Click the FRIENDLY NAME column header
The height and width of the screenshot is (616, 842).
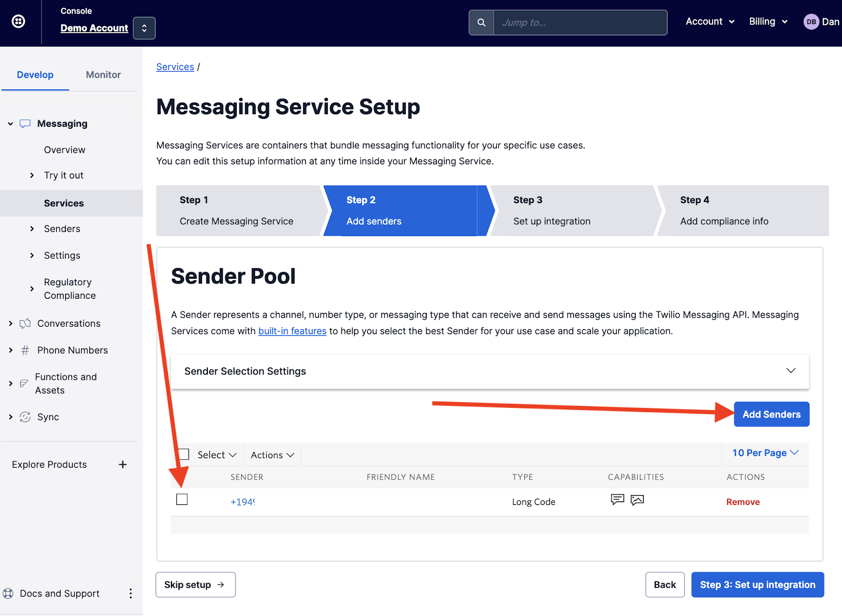point(400,477)
